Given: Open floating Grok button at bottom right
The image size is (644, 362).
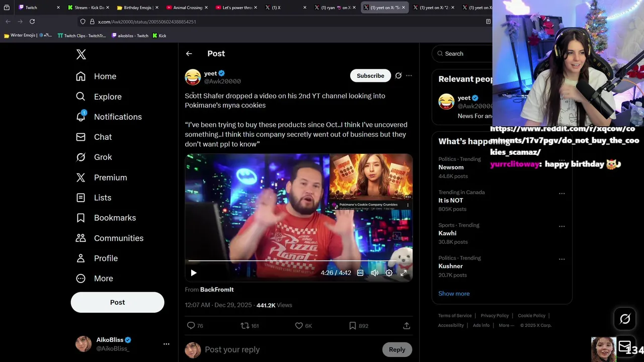Looking at the screenshot, I should 625,319.
